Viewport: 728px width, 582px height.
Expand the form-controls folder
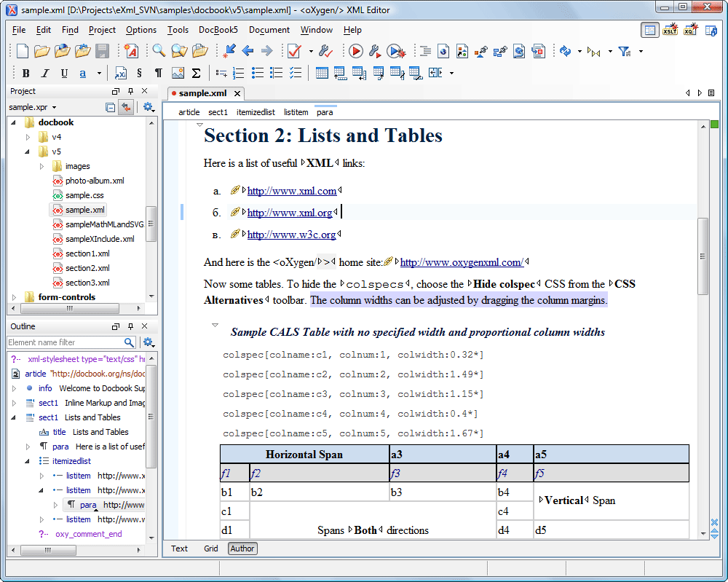pos(14,297)
